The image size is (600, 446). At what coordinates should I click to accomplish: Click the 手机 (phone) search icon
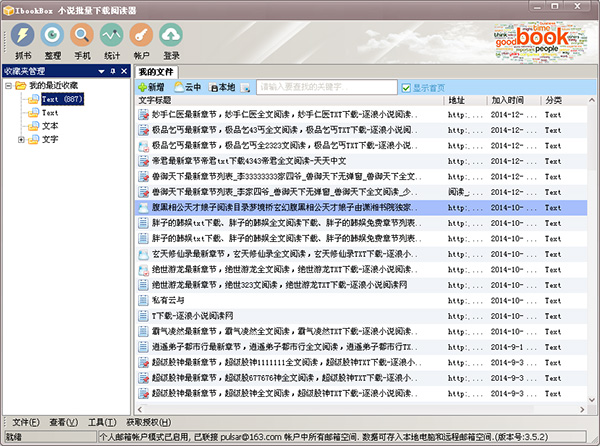(82, 40)
